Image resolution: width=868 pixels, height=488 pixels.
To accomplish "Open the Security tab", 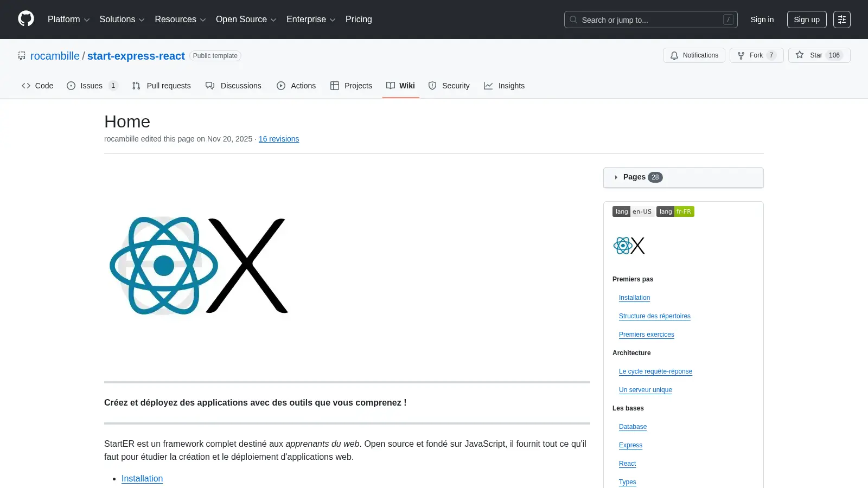I will pos(449,86).
